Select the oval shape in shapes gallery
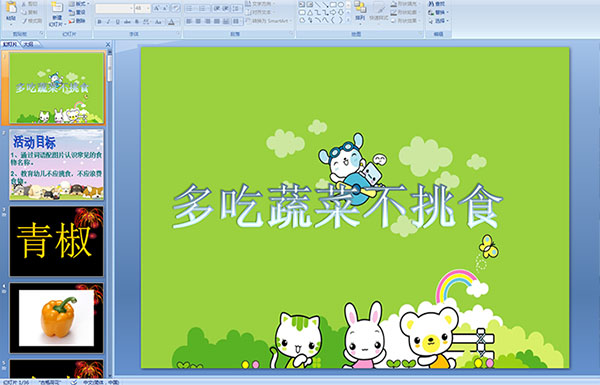 point(341,4)
